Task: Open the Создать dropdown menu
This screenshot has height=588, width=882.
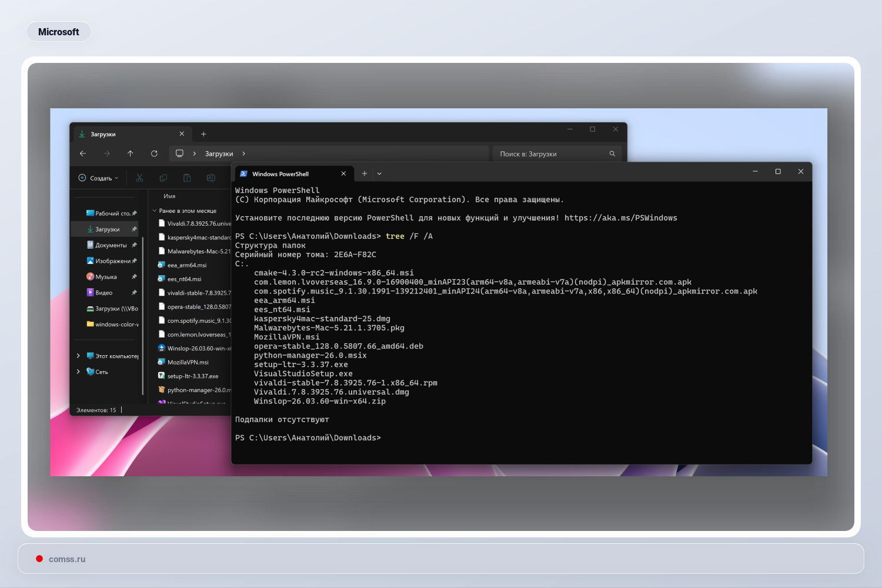Action: [x=98, y=178]
